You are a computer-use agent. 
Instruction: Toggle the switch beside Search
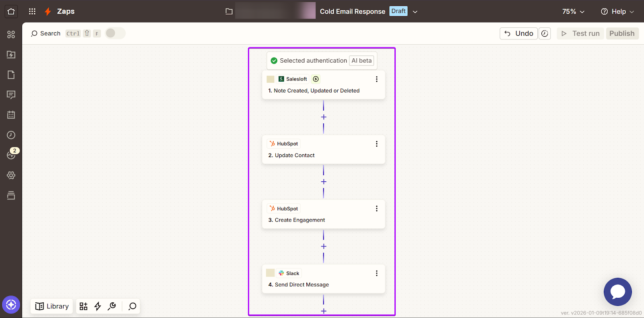115,33
